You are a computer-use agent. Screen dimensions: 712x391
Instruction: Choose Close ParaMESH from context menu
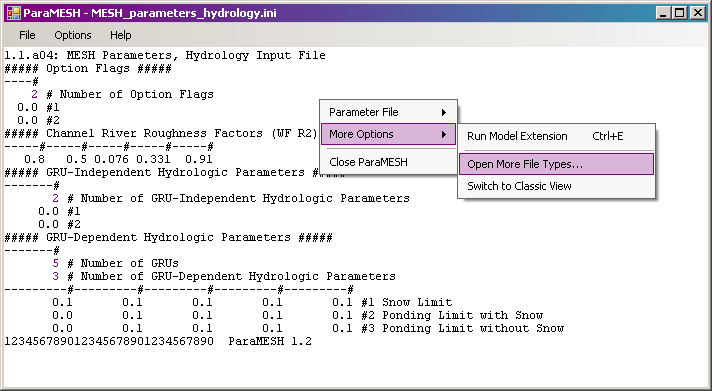coord(388,162)
